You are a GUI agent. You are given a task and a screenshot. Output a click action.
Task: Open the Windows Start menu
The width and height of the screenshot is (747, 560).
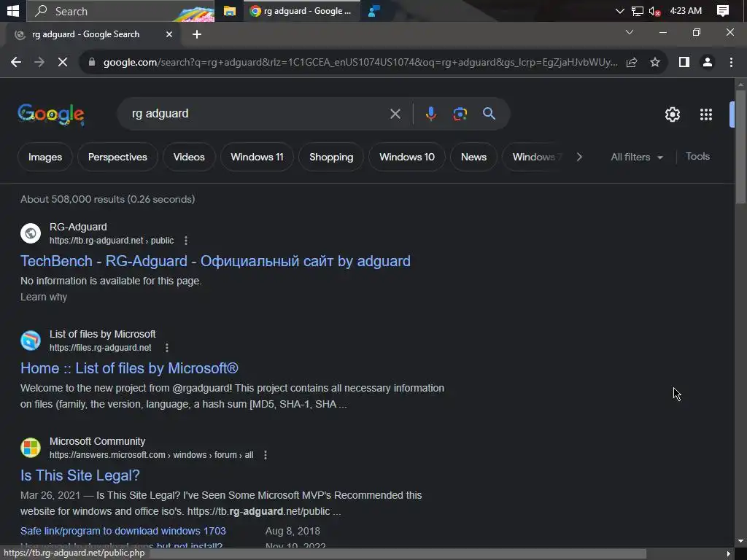tap(13, 10)
